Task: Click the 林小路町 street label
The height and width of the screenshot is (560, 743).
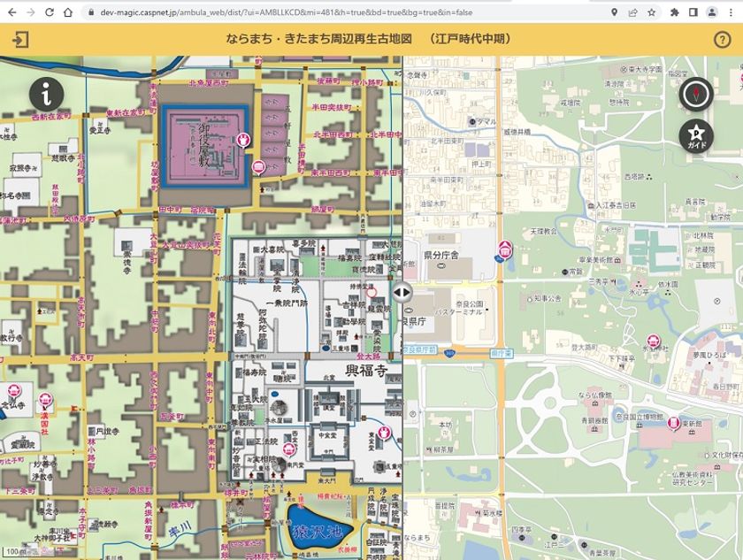Action: click(x=91, y=454)
